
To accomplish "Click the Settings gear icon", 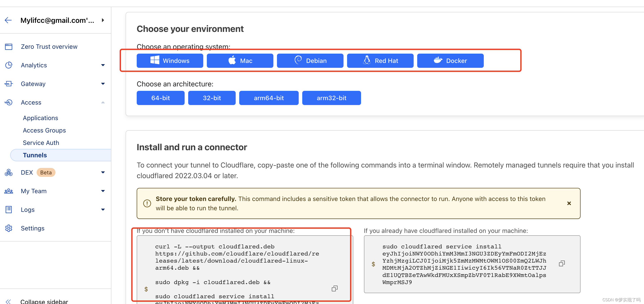I will tap(8, 228).
